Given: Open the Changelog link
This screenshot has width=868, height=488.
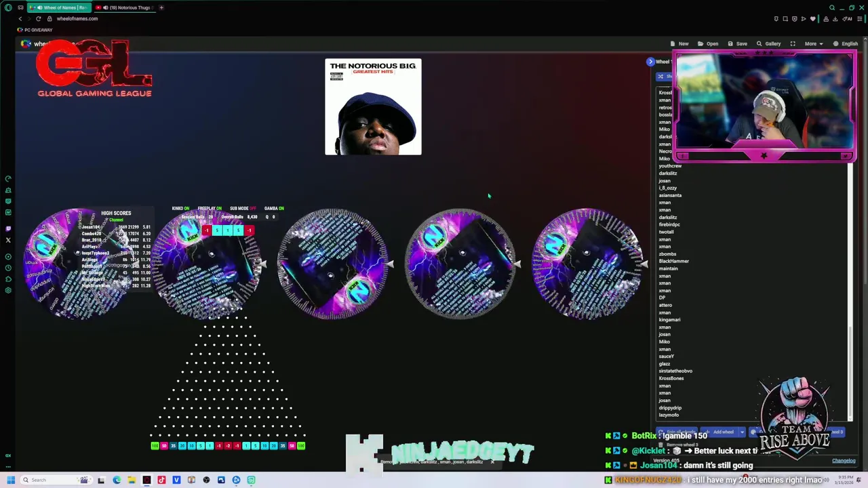Looking at the screenshot, I should pyautogui.click(x=844, y=461).
